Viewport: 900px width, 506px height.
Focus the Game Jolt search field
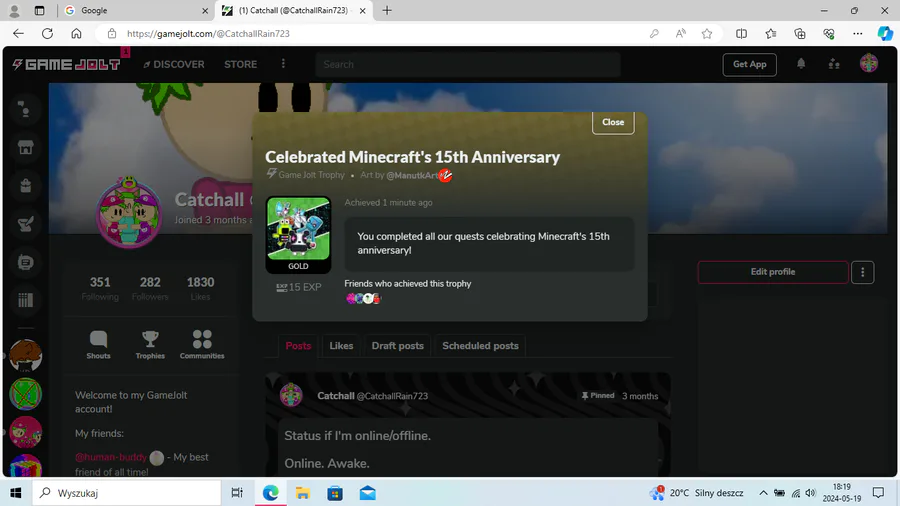coord(468,64)
